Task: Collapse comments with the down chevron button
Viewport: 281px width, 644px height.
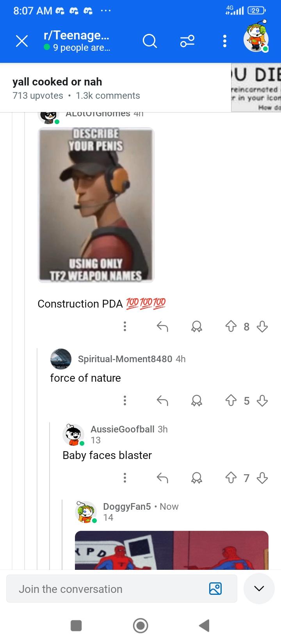Action: point(260,589)
